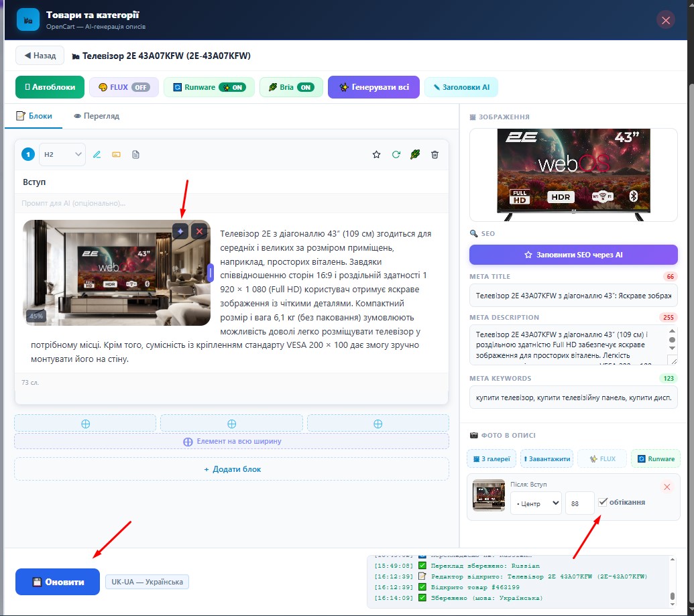Click the image width field showing 88
Viewport: 694px width, 616px height.
(579, 503)
